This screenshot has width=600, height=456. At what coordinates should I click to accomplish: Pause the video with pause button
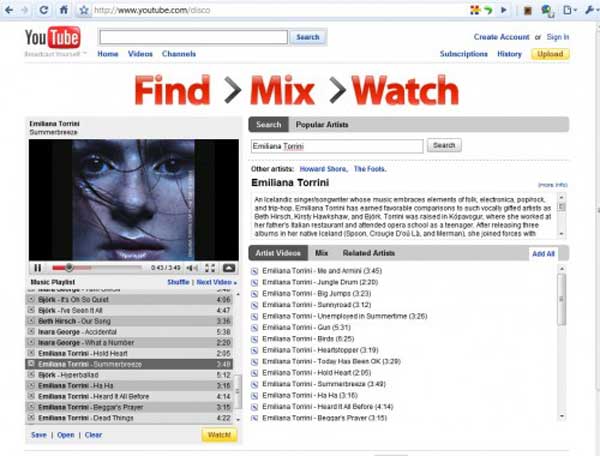pyautogui.click(x=38, y=268)
